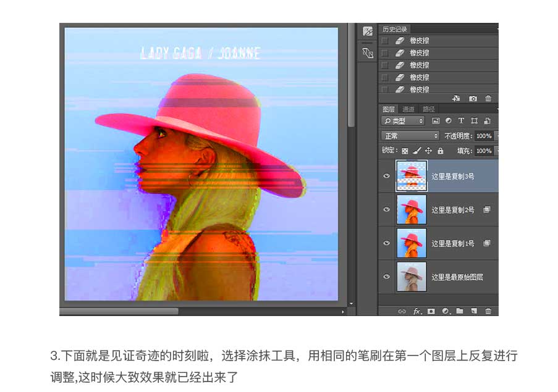Select layer 这里是复制2号 by name
This screenshot has width=558, height=392.
[x=453, y=210]
